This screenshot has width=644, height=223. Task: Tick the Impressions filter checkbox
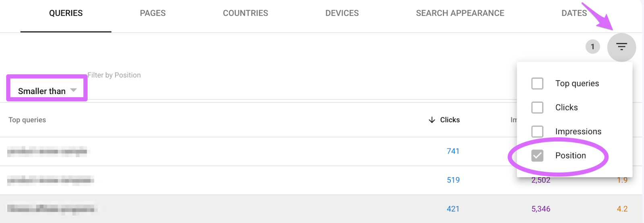[x=537, y=131]
